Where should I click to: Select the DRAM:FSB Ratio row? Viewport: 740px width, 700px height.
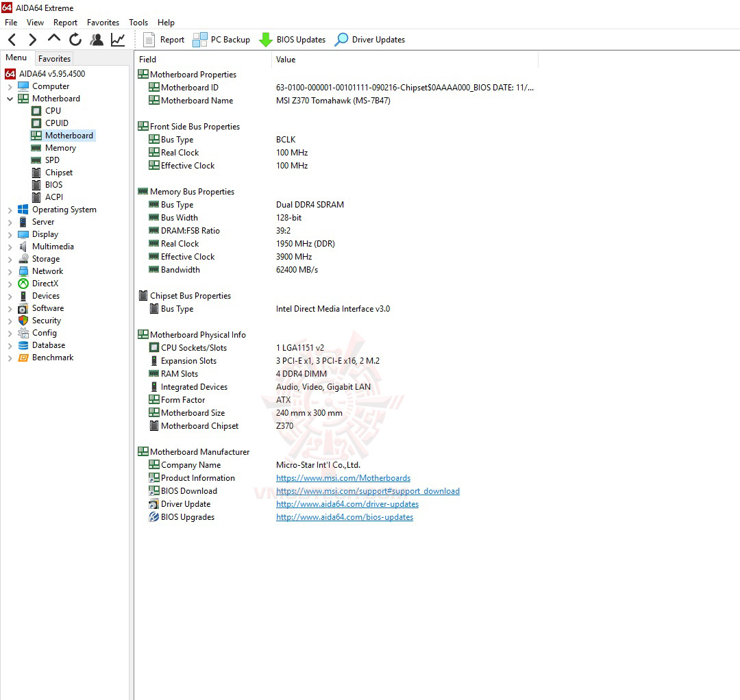point(336,231)
